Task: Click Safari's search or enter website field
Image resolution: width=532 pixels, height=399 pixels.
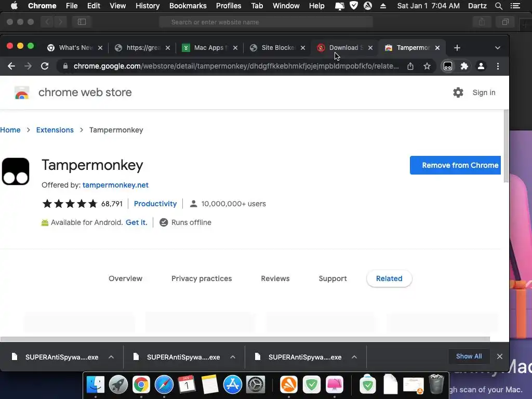Action: [266, 22]
